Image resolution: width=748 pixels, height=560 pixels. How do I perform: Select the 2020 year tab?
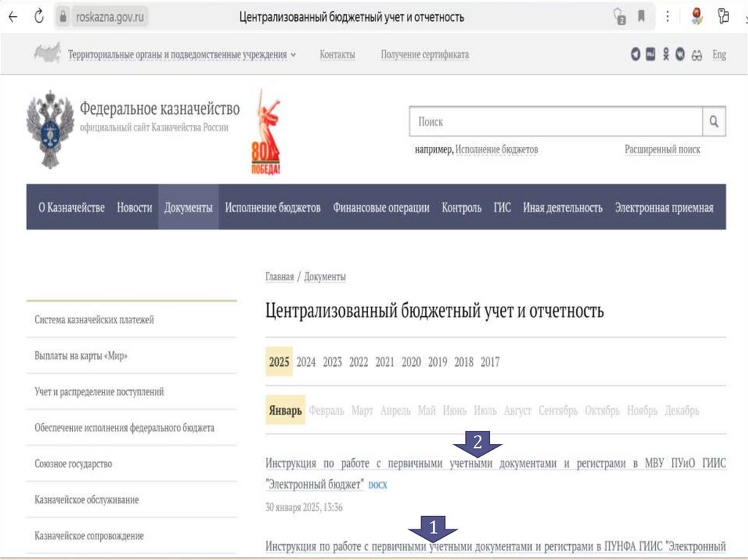[411, 362]
